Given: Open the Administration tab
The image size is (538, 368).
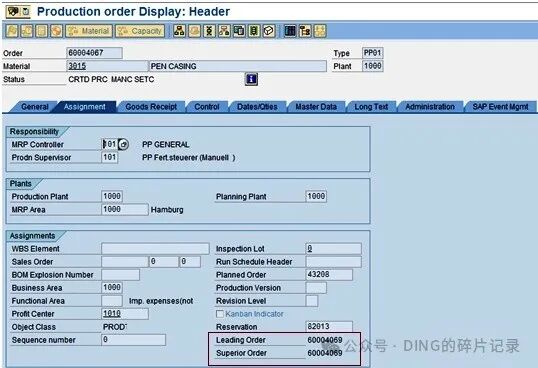Looking at the screenshot, I should point(430,107).
